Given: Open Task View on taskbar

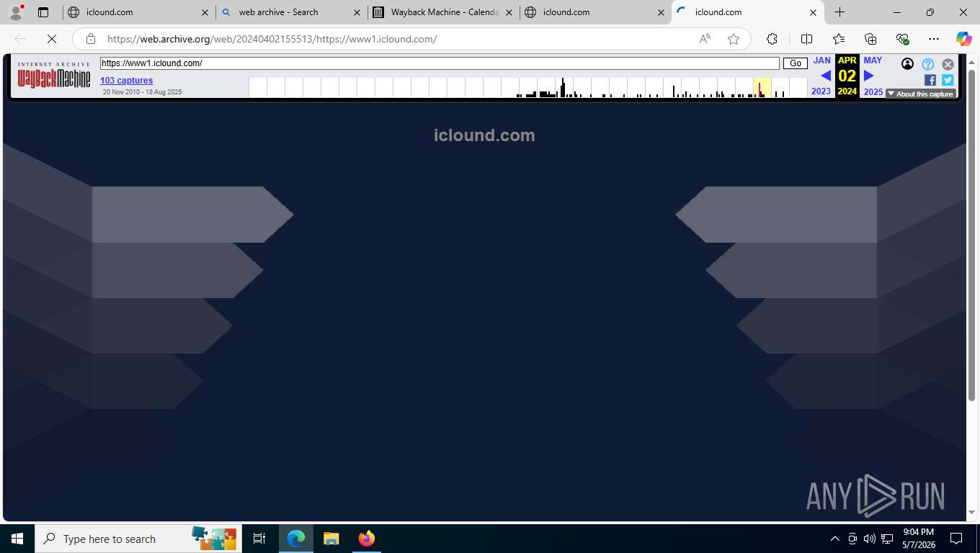Looking at the screenshot, I should [259, 539].
